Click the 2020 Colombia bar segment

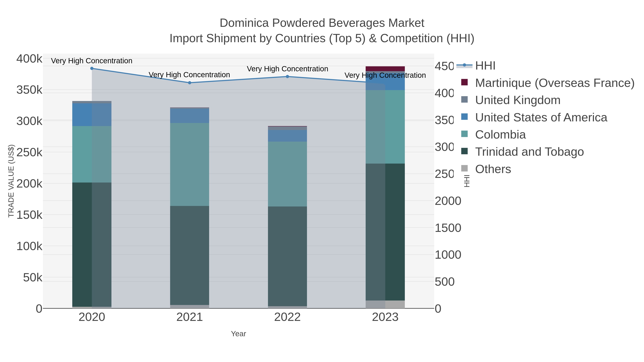92,154
